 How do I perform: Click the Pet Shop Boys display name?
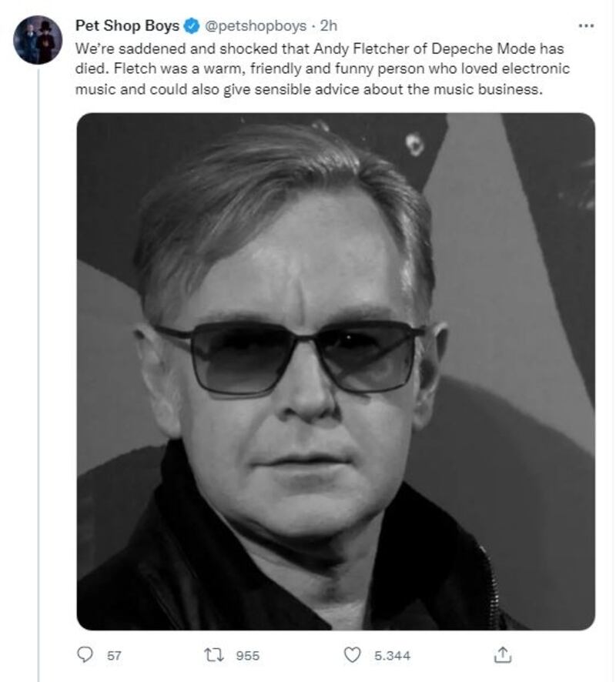[x=127, y=26]
